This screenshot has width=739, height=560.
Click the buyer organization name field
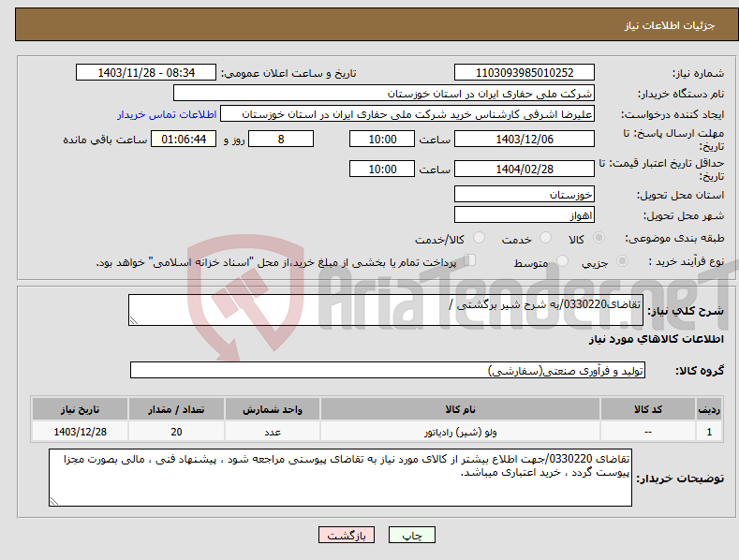[384, 94]
